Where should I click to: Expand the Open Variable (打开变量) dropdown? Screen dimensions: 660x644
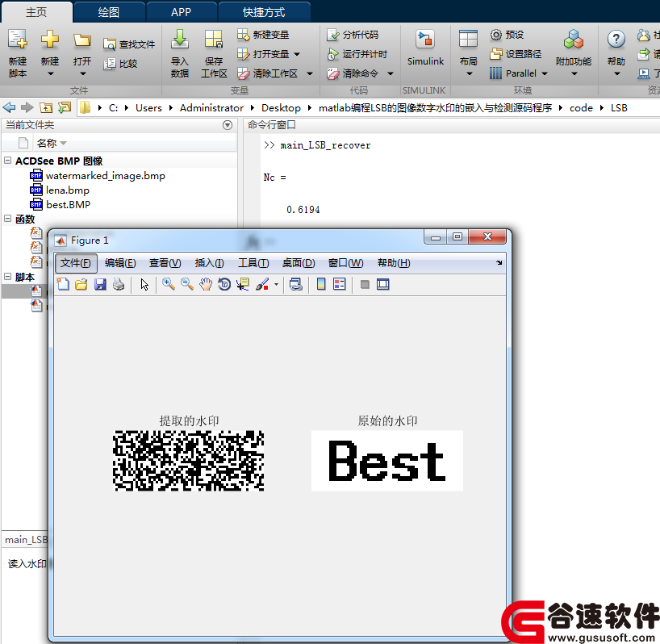tap(297, 54)
